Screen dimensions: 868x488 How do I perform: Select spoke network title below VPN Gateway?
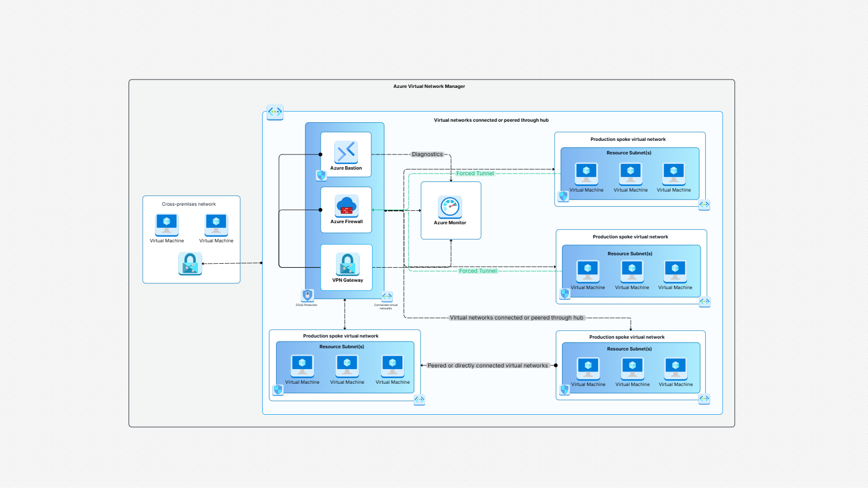(x=340, y=336)
